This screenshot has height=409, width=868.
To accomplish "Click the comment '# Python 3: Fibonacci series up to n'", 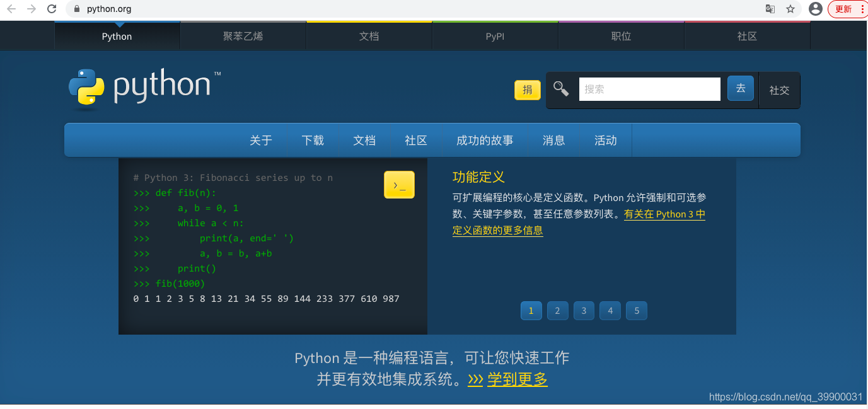I will pos(233,178).
